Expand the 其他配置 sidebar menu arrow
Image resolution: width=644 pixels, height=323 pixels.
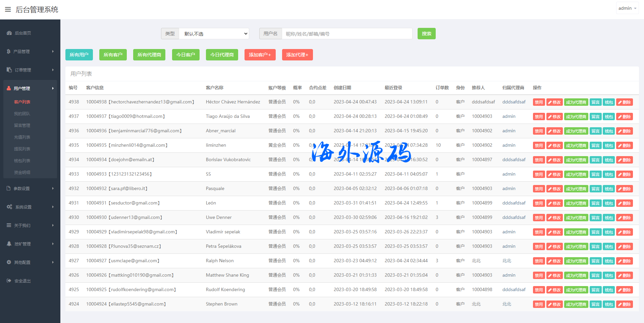[x=53, y=262]
